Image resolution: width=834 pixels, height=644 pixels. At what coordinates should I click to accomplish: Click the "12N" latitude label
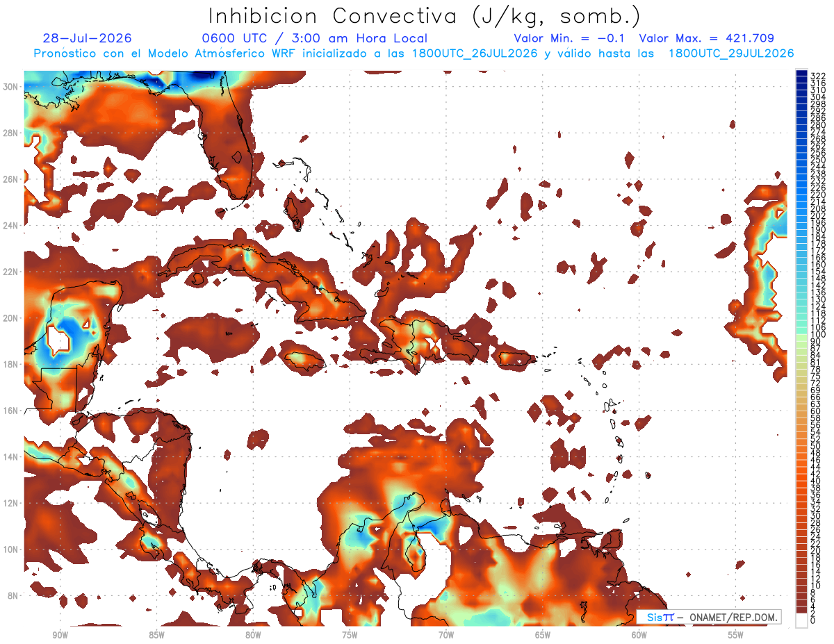(12, 503)
